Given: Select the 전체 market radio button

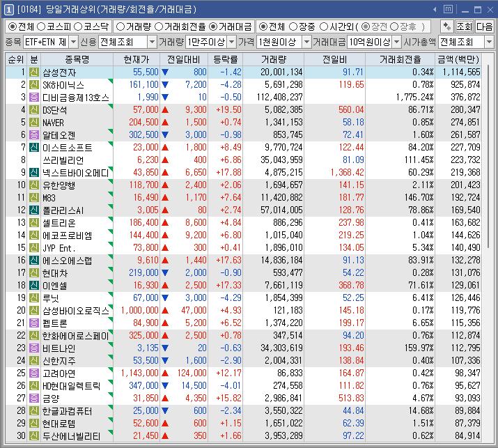Looking at the screenshot, I should 13,26.
